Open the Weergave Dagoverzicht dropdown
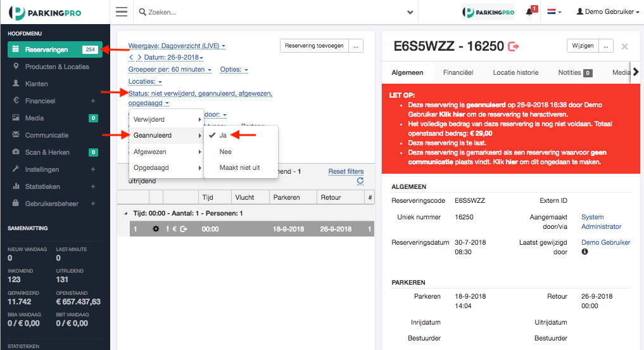Viewport: 644px width, 350px height. 177,46
